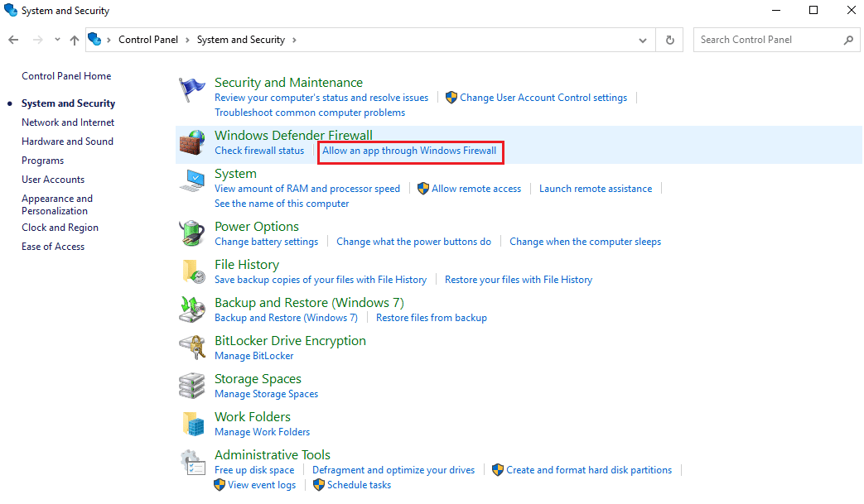Click shield icon beside Create and format partitions

498,470
